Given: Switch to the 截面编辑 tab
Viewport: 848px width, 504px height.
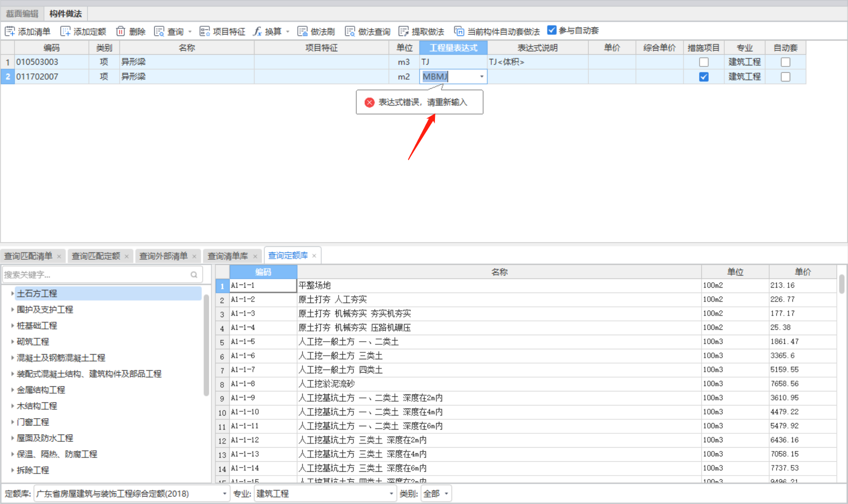Looking at the screenshot, I should click(22, 14).
